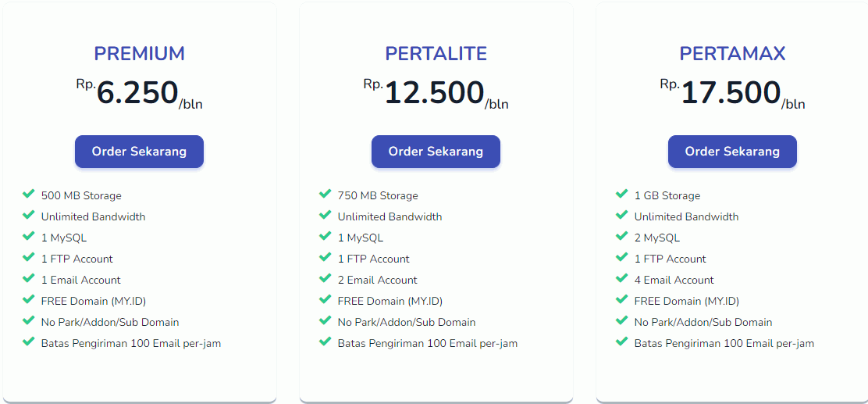The image size is (868, 404).
Task: Order the PERTAMAX plan now
Action: [732, 152]
